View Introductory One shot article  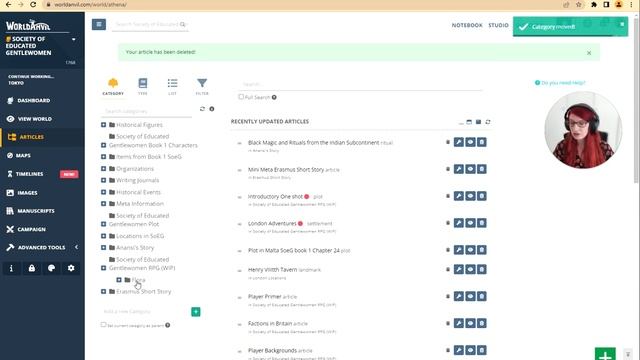point(470,196)
